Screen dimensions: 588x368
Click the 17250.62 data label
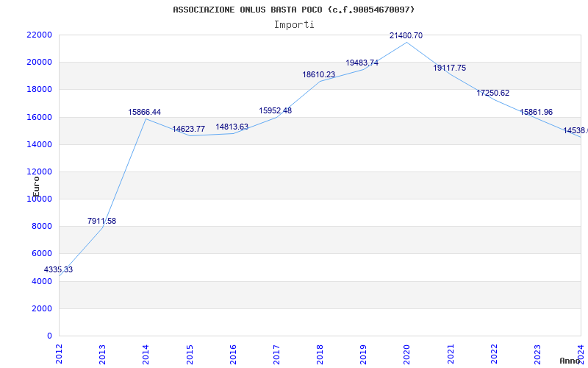493,93
